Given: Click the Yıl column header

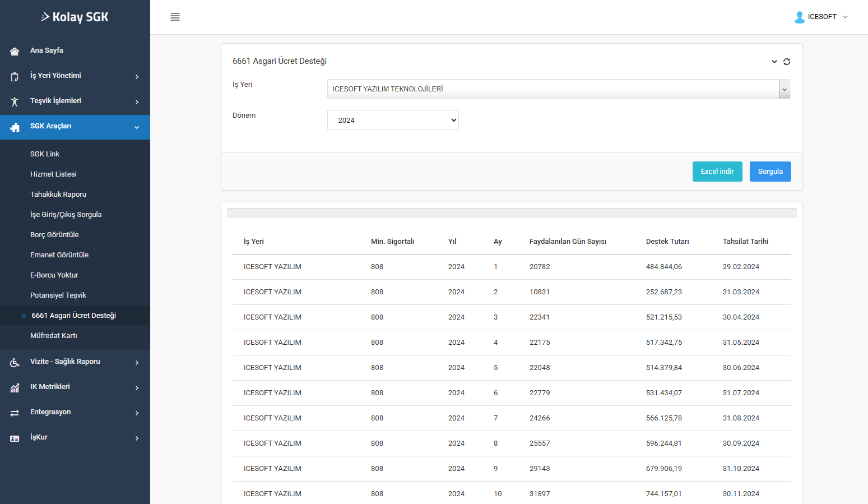Looking at the screenshot, I should tap(452, 242).
